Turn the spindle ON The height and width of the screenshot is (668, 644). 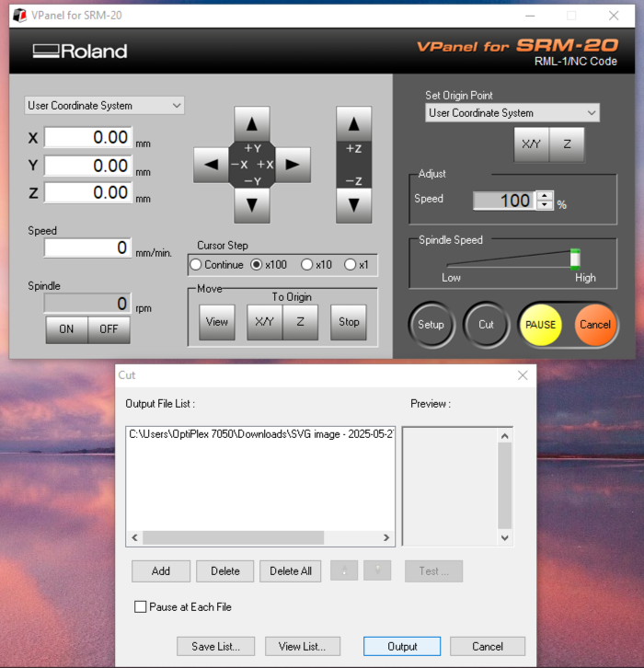66,329
